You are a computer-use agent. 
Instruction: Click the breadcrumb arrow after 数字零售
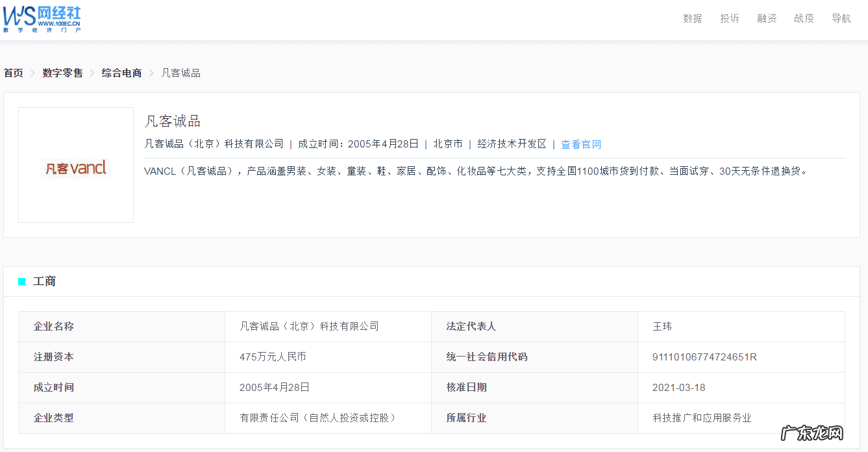tap(91, 73)
